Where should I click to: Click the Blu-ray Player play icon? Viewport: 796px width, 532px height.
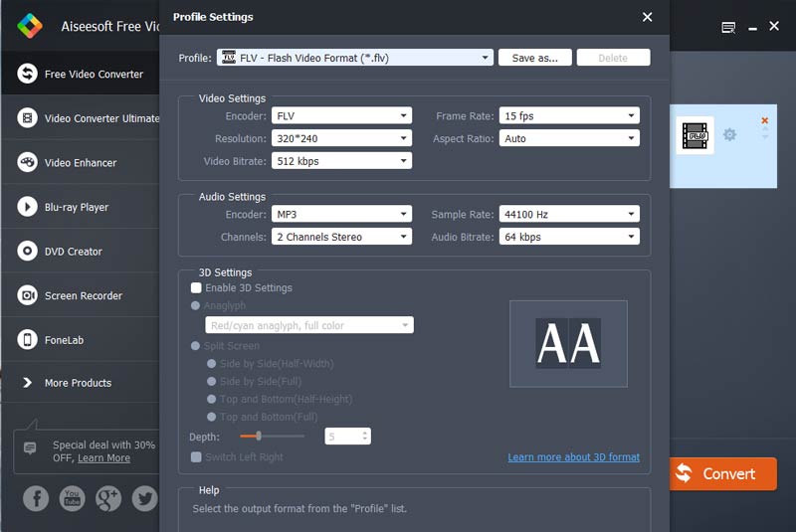pos(27,207)
